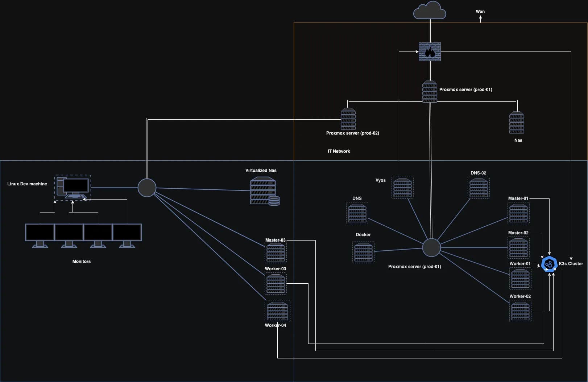The height and width of the screenshot is (382, 588).
Task: Select the Proxmox prod-01 hub circle node
Action: 431,247
